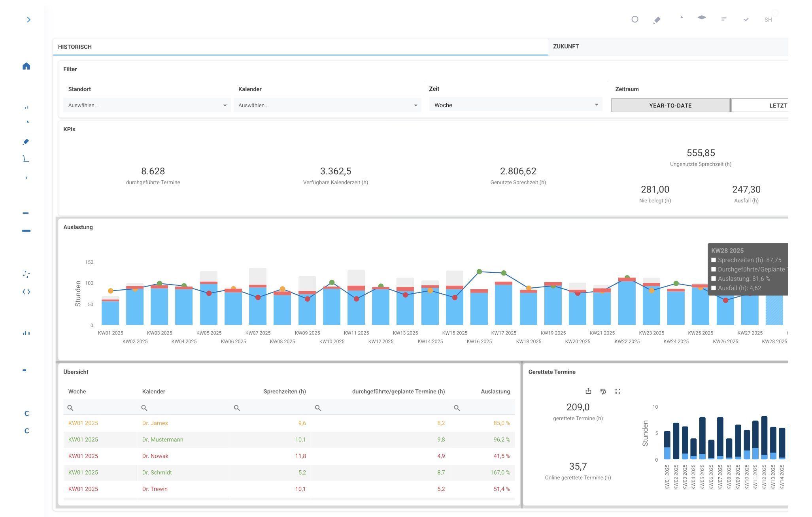Screen dimensions: 812x517
Task: Click the export icon in Gerettete Termine
Action: click(588, 391)
